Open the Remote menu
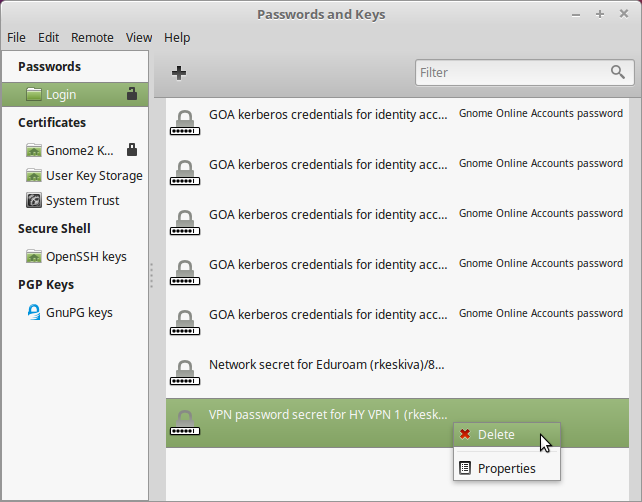 tap(92, 38)
